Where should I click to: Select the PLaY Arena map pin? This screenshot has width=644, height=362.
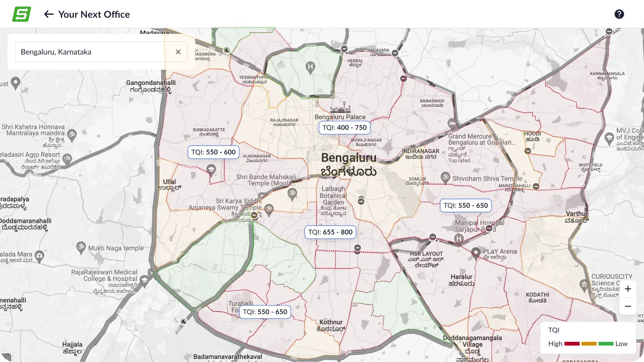[475, 253]
